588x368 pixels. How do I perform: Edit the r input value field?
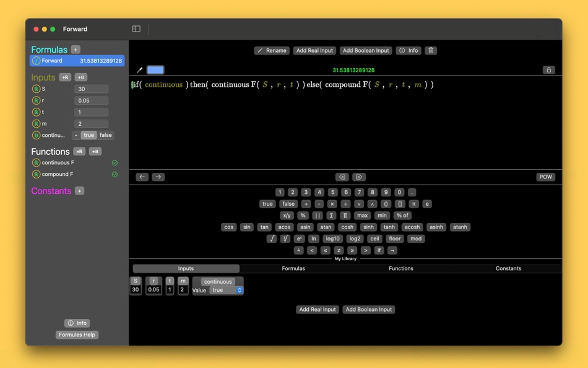tap(91, 100)
